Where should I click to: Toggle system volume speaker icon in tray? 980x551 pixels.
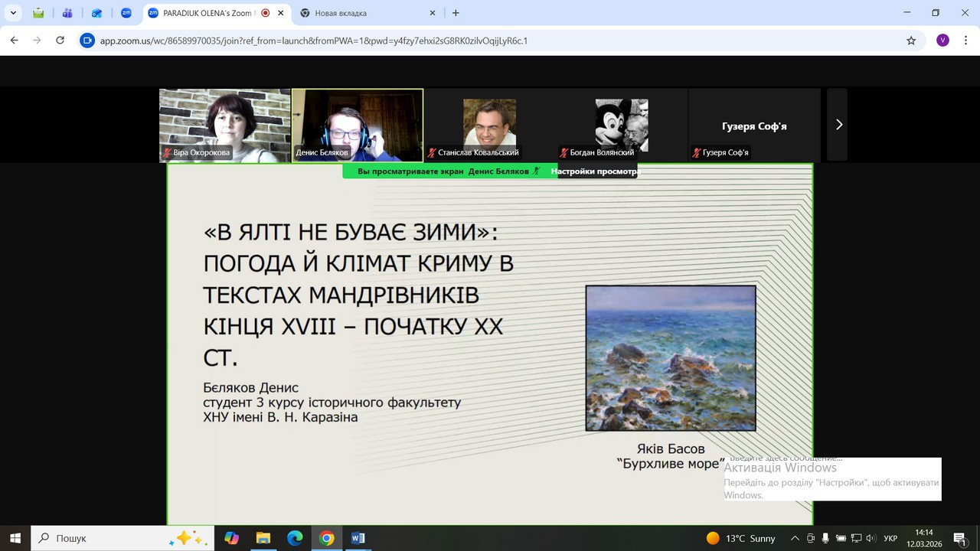(x=871, y=538)
